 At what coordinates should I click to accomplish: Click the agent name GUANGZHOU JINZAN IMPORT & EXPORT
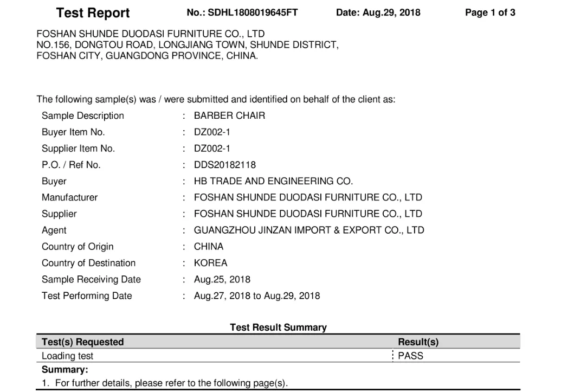(309, 230)
